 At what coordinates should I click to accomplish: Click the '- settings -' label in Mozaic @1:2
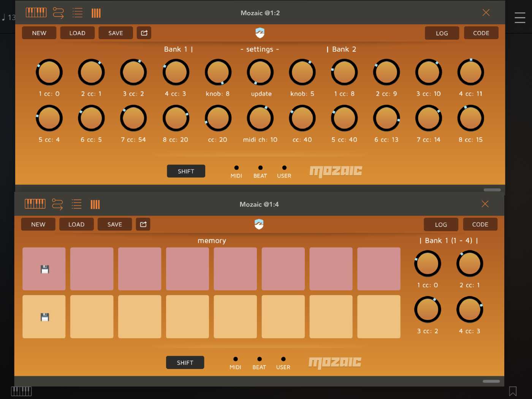(x=260, y=49)
